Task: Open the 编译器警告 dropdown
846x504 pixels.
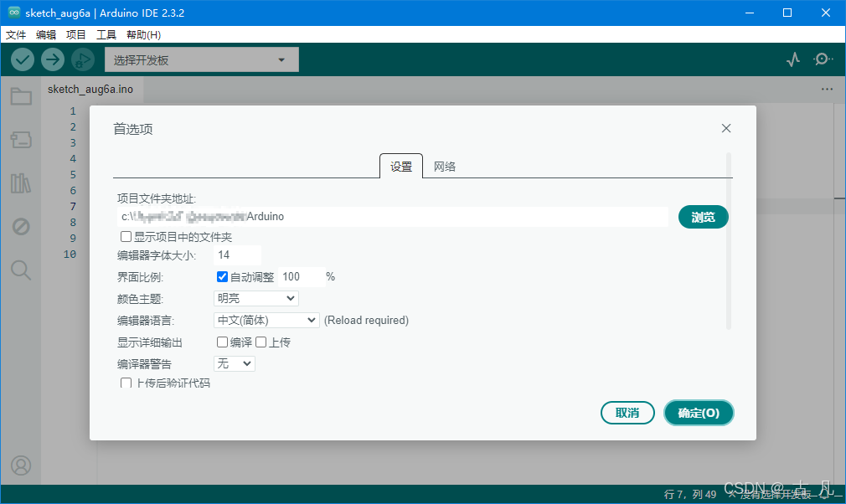Action: [235, 364]
